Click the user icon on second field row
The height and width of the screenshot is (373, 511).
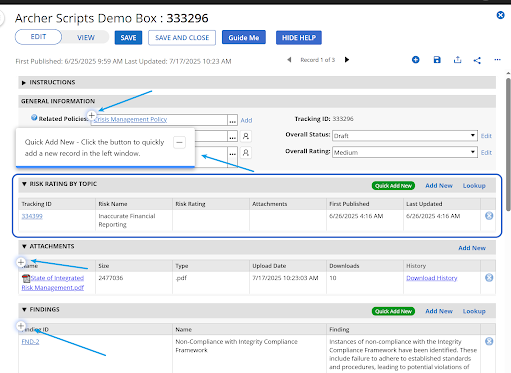click(x=246, y=136)
